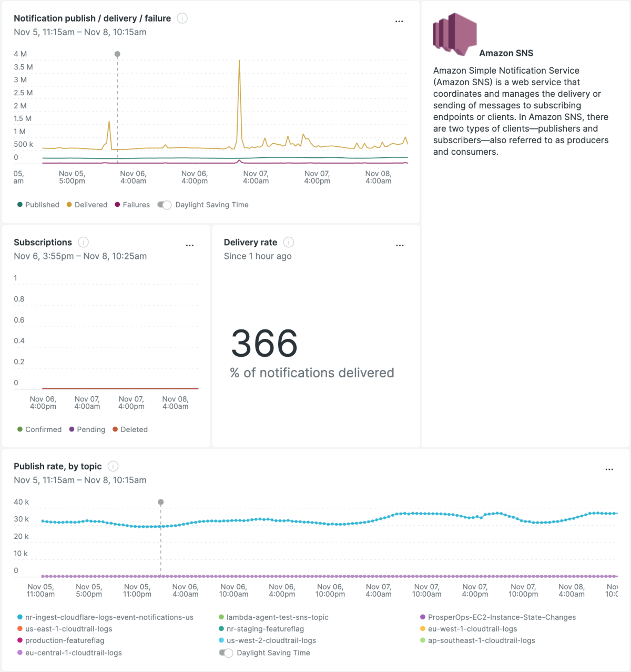Image resolution: width=631 pixels, height=672 pixels.
Task: Click info icon next to Subscriptions title
Action: pos(83,242)
